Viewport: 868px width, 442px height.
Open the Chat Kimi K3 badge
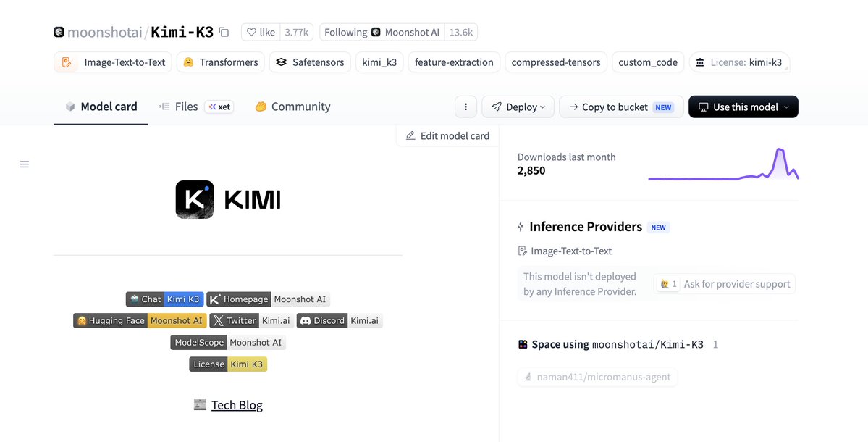[x=165, y=299]
